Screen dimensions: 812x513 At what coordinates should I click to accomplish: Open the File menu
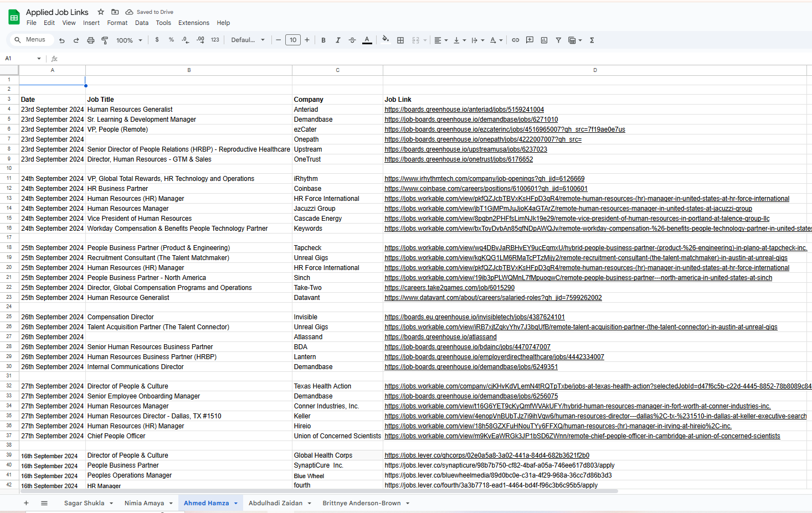click(x=32, y=23)
